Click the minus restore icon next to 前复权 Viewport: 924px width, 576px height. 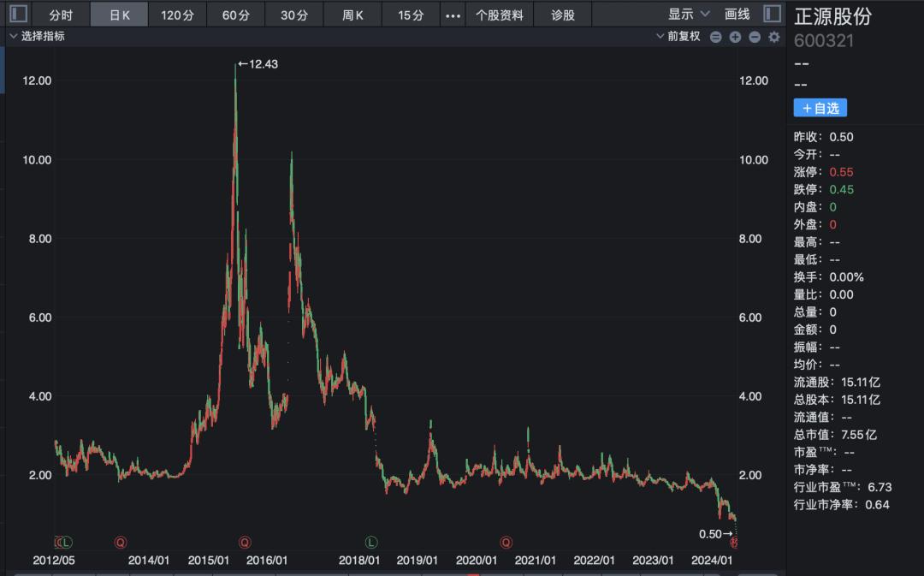pyautogui.click(x=715, y=37)
